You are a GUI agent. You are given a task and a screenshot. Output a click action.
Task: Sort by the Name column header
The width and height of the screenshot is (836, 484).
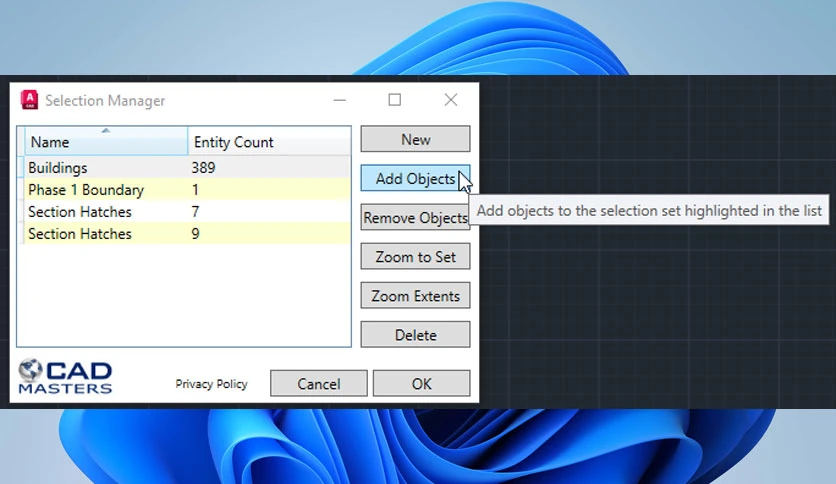106,142
